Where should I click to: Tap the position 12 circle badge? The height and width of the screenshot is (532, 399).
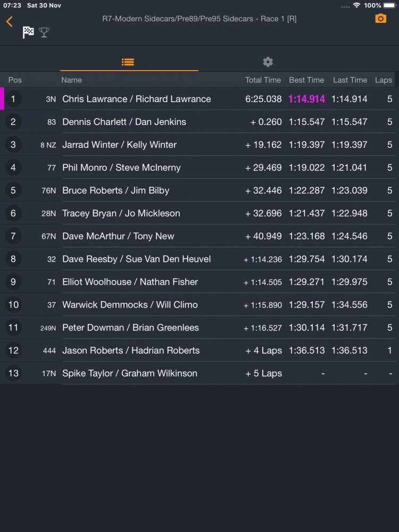click(13, 351)
